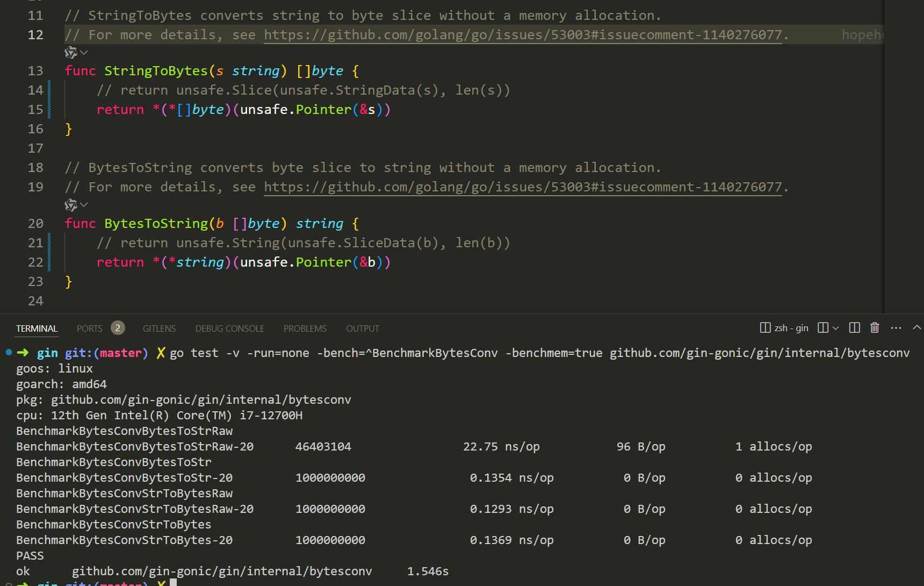Click line number 13 in the gutter
The height and width of the screenshot is (586, 924).
pyautogui.click(x=35, y=71)
